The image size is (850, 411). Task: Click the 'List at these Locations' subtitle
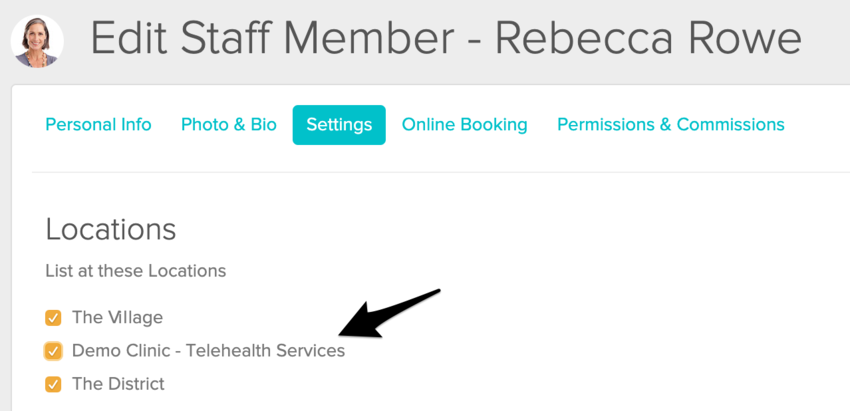135,271
